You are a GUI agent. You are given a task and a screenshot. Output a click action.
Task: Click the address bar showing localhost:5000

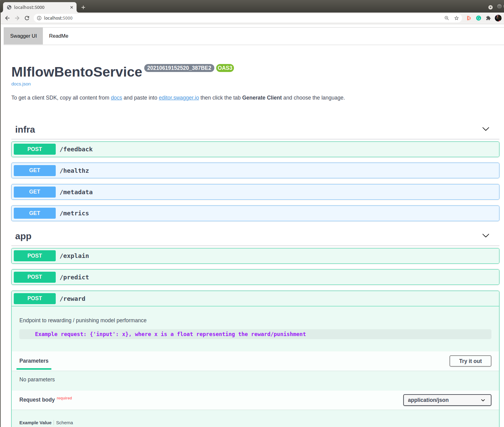pyautogui.click(x=214, y=18)
